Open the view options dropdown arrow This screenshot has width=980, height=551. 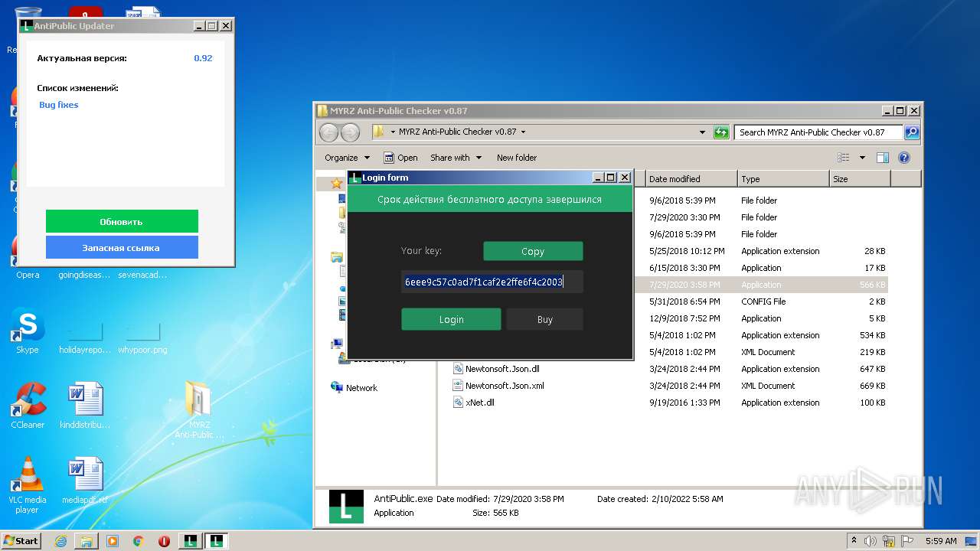tap(862, 158)
